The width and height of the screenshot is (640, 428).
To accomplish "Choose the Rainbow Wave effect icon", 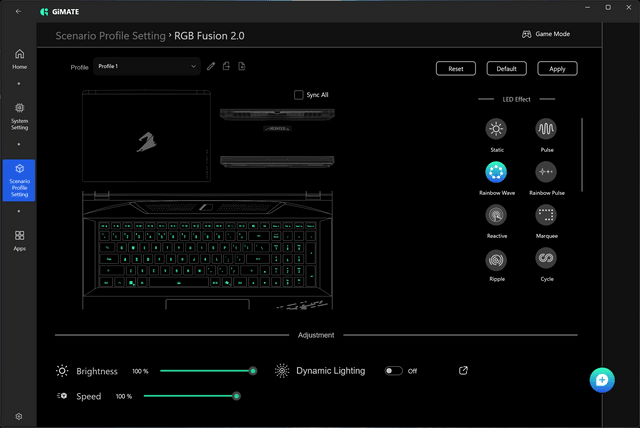I will [x=496, y=172].
